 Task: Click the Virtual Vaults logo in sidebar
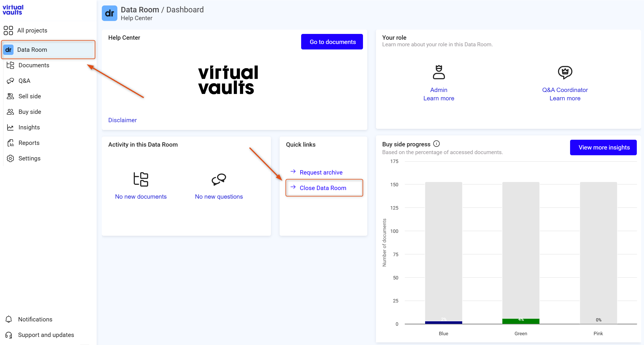tap(13, 10)
